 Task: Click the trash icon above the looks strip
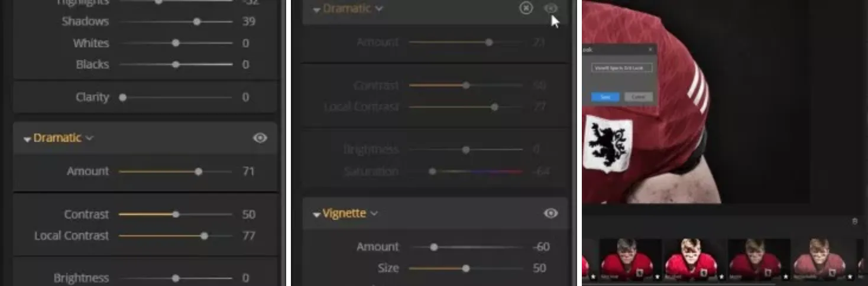pyautogui.click(x=854, y=221)
